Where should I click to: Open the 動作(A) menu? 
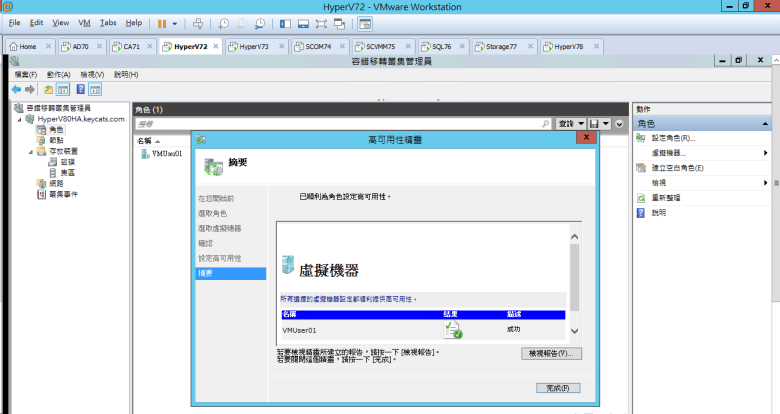click(59, 74)
